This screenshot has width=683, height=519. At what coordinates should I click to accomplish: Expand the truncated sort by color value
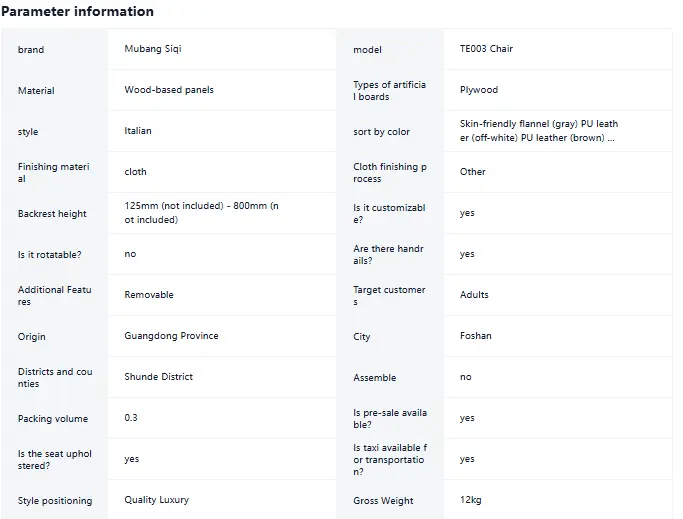click(539, 130)
